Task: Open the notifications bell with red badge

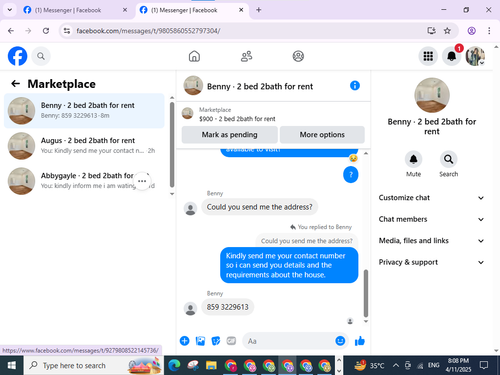Action: [x=452, y=56]
